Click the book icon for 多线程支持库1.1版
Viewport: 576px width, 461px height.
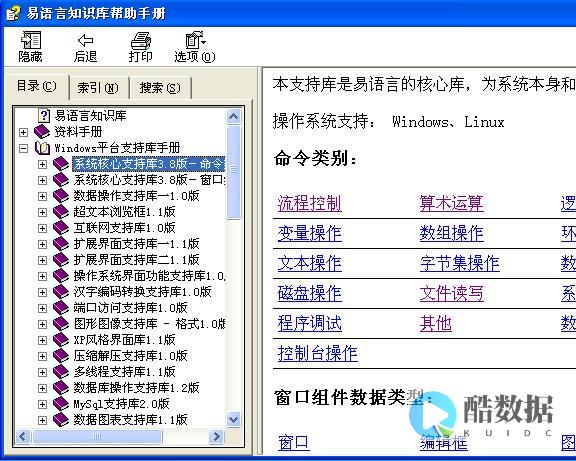(x=61, y=372)
